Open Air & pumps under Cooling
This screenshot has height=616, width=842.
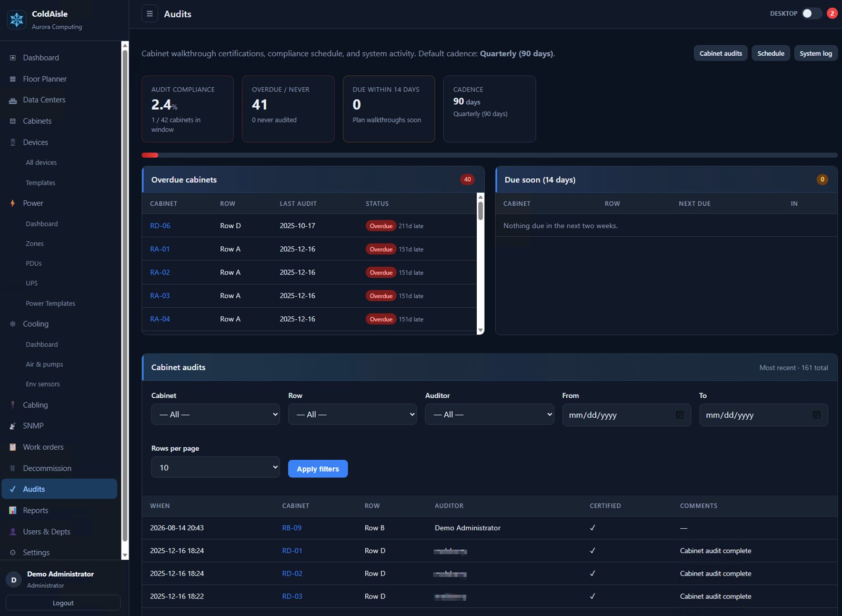[44, 365]
